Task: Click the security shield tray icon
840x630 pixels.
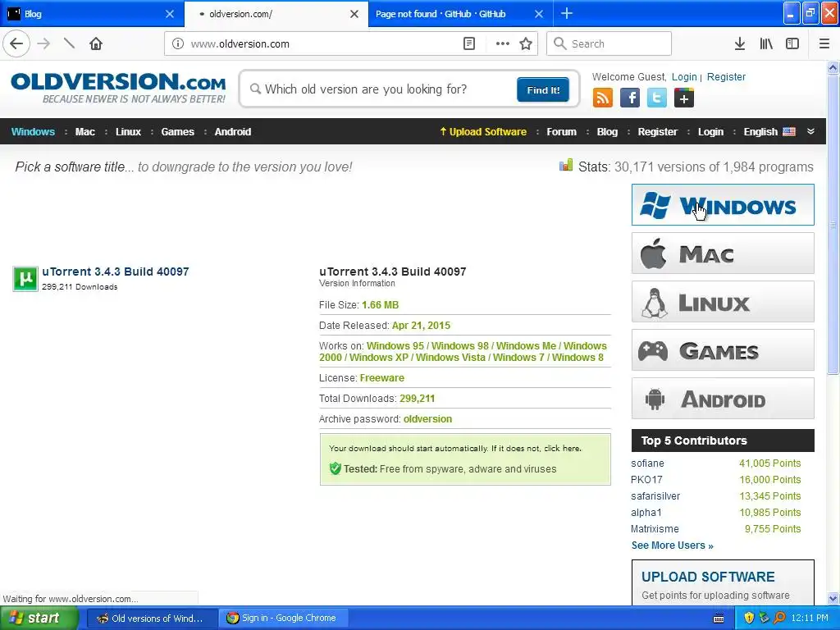Action: [x=749, y=619]
